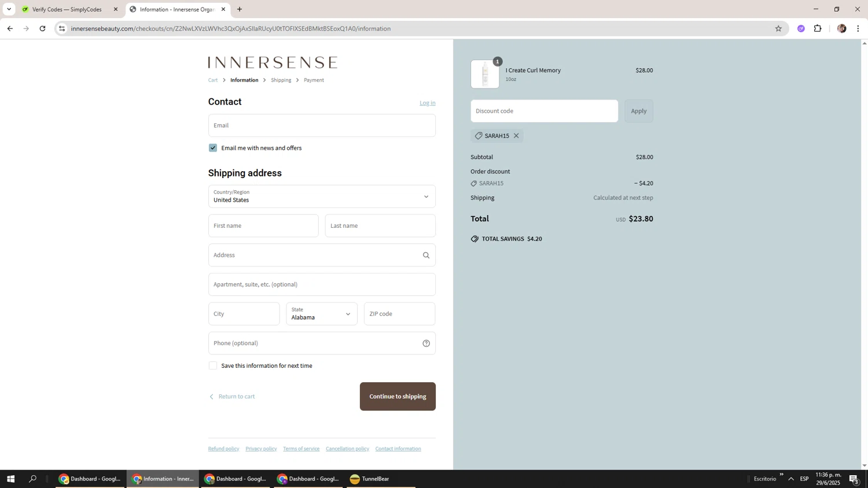The width and height of the screenshot is (868, 488).
Task: Focus the Address field
Action: coord(322,255)
